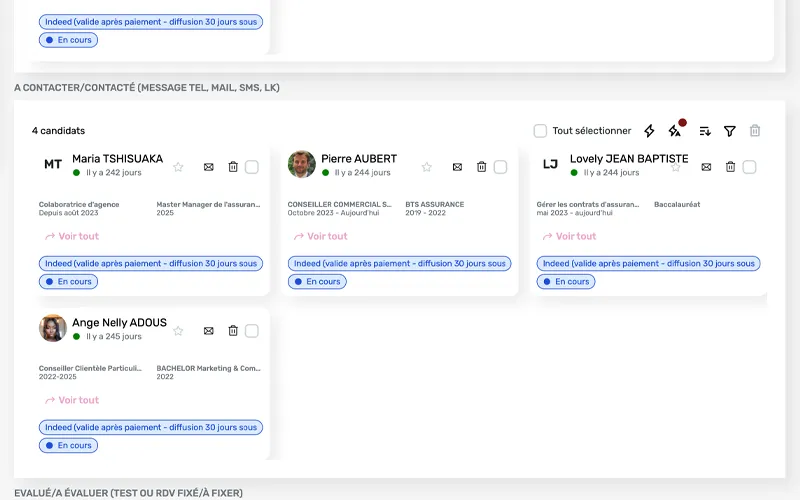Open the automation icon with red badge
Image resolution: width=800 pixels, height=500 pixels.
pyautogui.click(x=675, y=131)
